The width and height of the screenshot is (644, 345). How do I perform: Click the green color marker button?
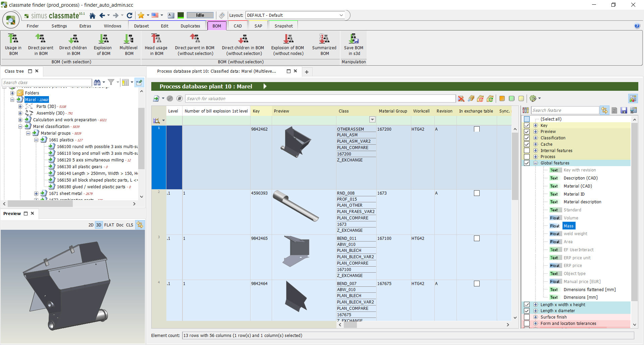tap(512, 98)
